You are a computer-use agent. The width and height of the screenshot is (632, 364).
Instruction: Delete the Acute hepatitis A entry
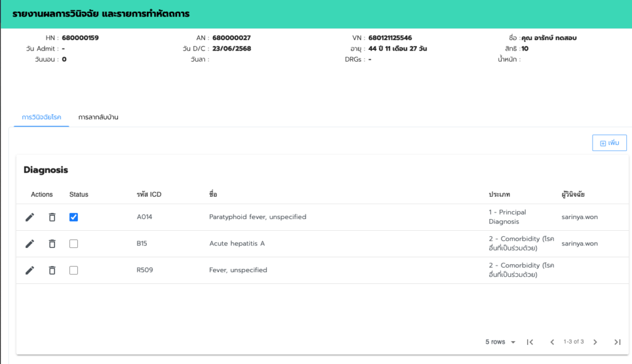tap(52, 244)
